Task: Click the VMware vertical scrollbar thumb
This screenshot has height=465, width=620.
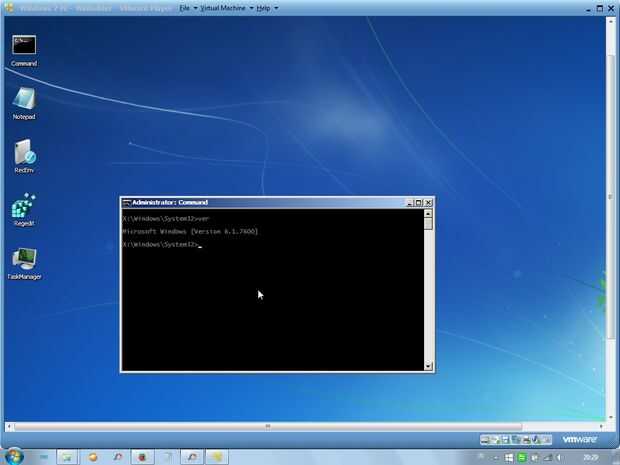Action: point(611,196)
